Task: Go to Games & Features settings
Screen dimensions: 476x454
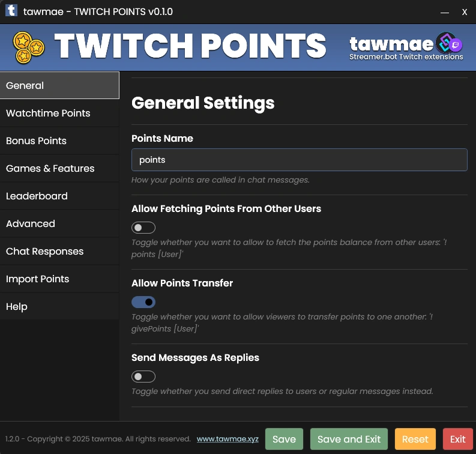Action: [59, 168]
